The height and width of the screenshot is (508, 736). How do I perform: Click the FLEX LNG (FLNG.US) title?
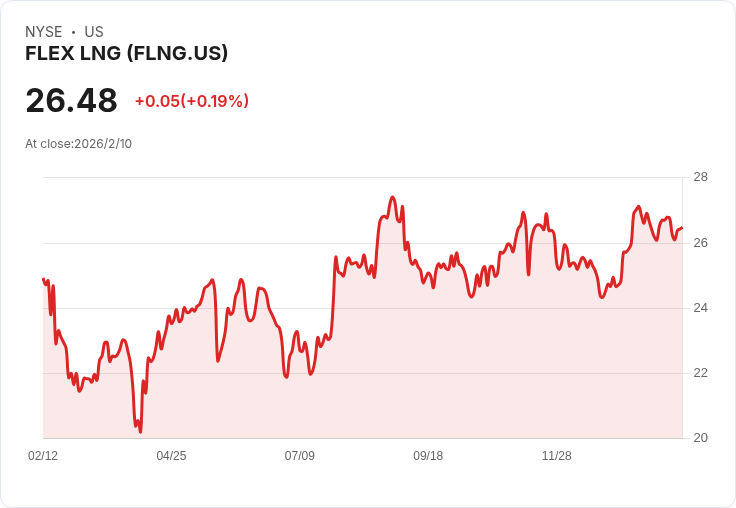point(126,53)
